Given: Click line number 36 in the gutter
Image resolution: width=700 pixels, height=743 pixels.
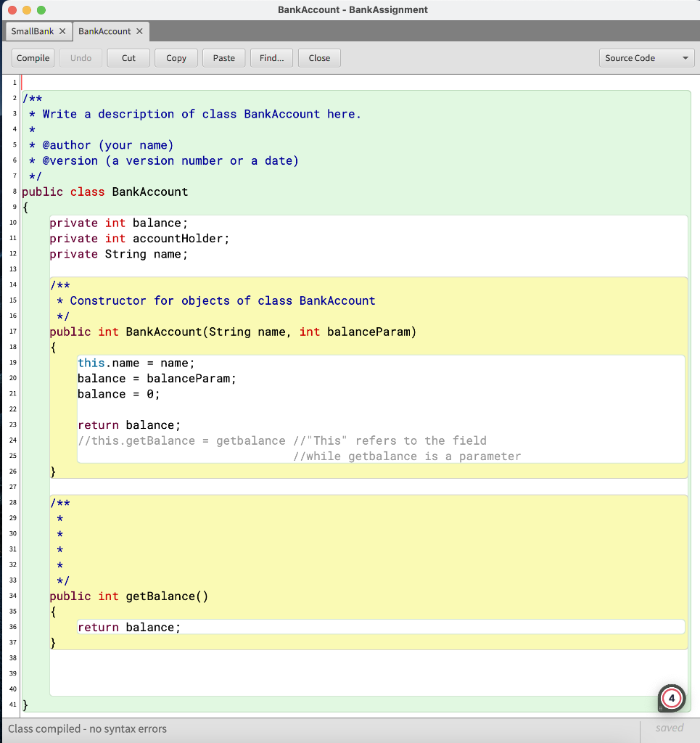Looking at the screenshot, I should tap(12, 627).
